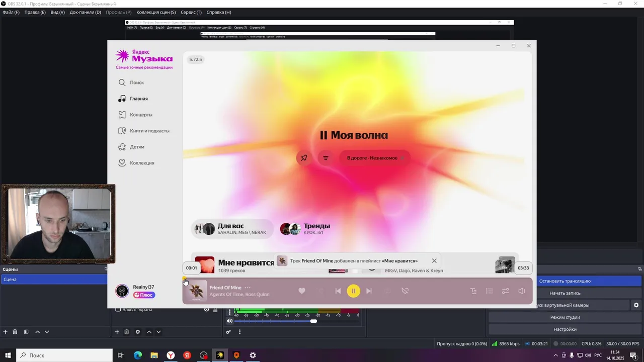This screenshot has width=644, height=362.
Task: Click the Яндекс Музыка logo
Action: point(144,56)
